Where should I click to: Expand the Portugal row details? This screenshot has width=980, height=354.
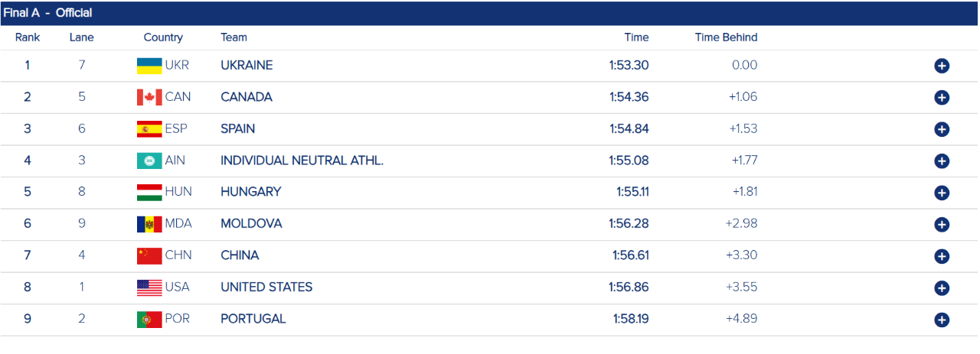942,320
